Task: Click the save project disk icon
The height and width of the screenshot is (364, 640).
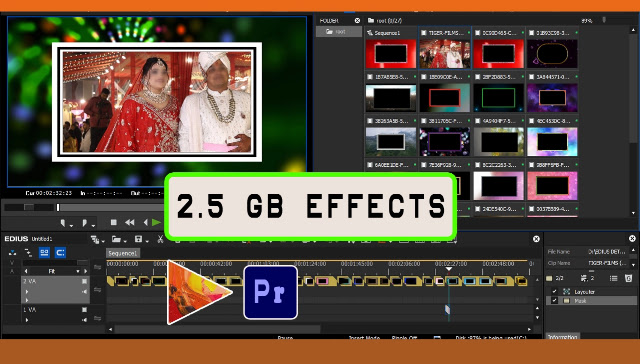Action: [x=138, y=240]
